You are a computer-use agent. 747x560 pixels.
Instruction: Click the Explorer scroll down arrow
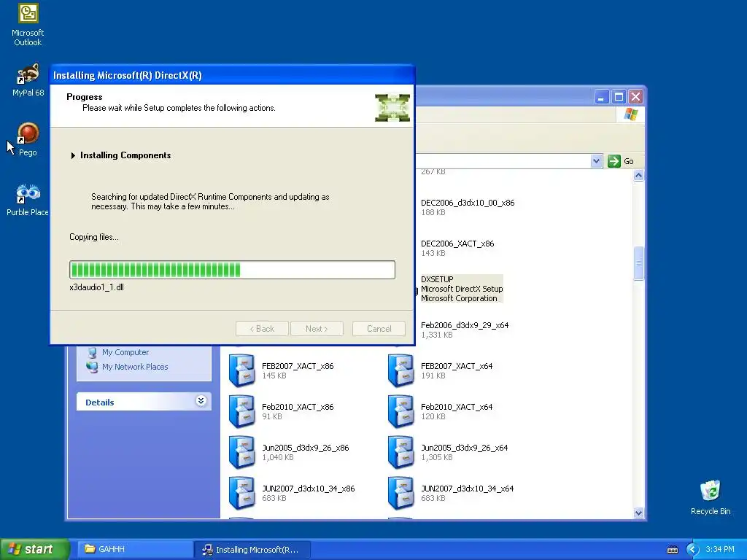pos(638,513)
